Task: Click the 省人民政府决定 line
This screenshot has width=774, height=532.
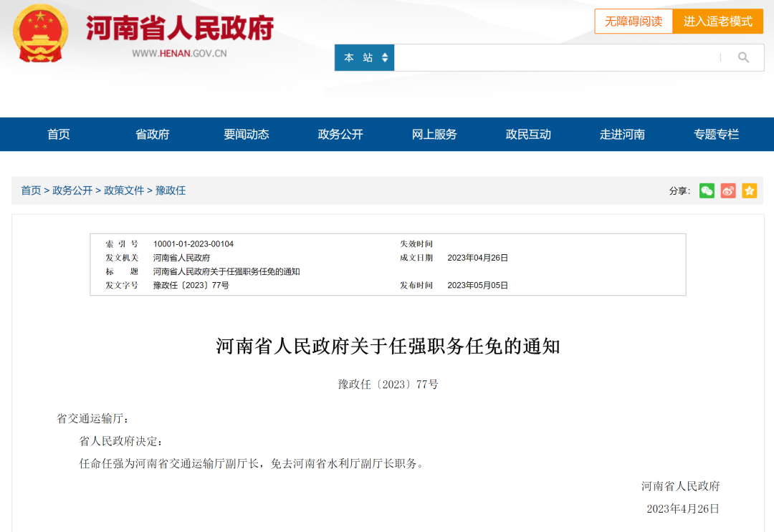Action: [x=121, y=441]
